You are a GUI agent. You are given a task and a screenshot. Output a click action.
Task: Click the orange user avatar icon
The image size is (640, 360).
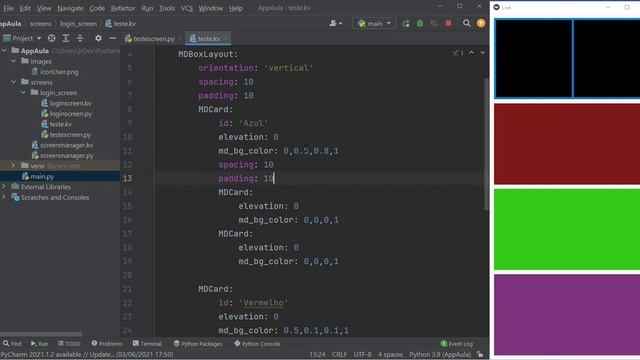coord(481,23)
